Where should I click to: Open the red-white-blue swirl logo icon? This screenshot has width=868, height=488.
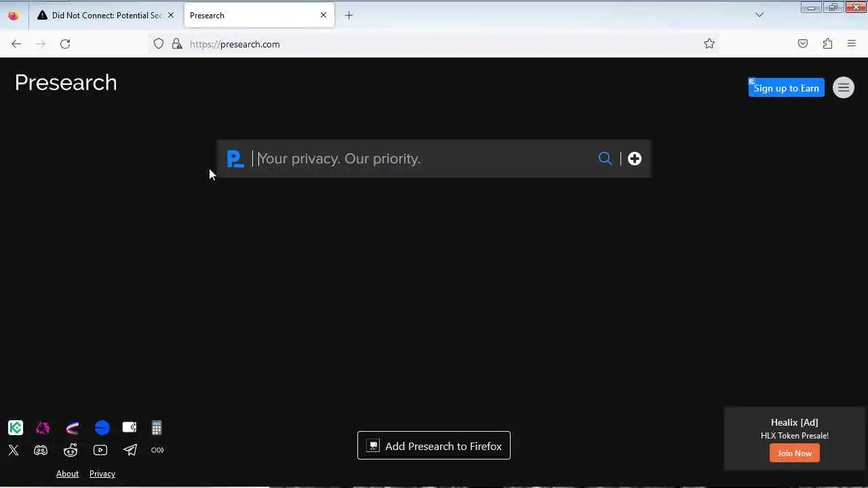click(73, 428)
